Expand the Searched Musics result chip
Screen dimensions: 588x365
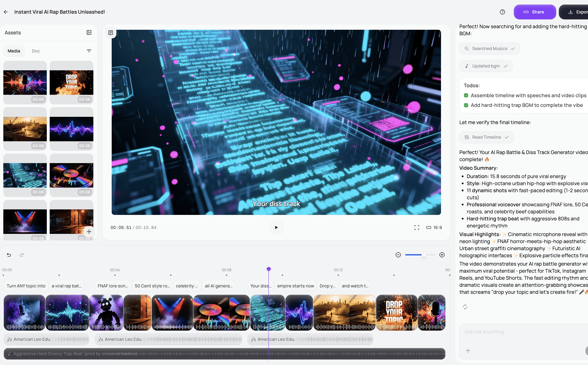coord(489,48)
